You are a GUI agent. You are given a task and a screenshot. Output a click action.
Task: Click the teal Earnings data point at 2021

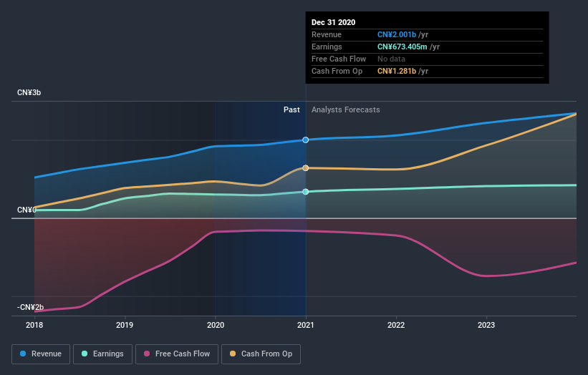[306, 192]
